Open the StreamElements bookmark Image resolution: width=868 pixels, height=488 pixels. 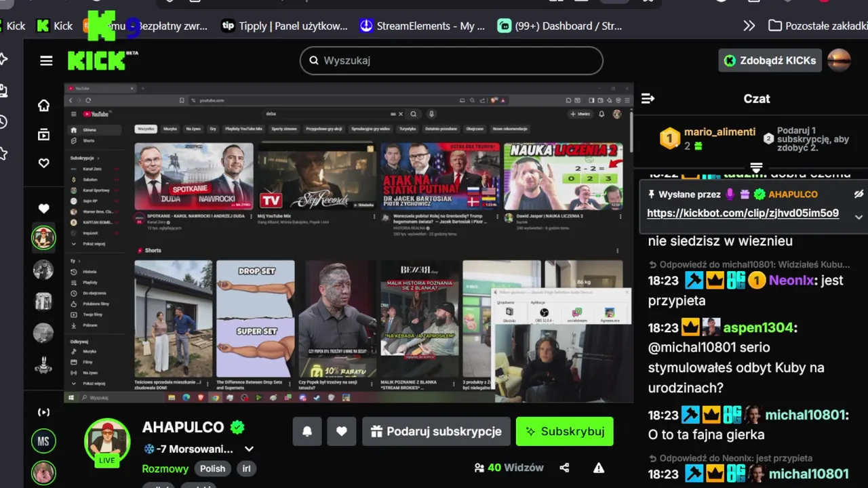point(422,26)
